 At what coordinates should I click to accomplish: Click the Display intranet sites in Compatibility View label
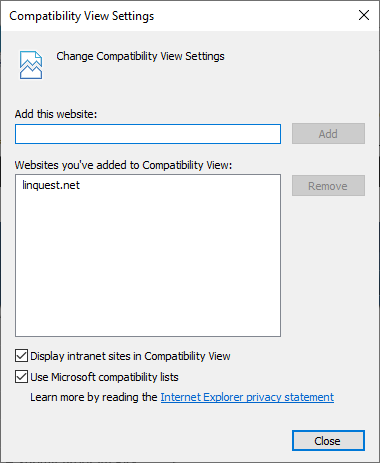coord(130,356)
